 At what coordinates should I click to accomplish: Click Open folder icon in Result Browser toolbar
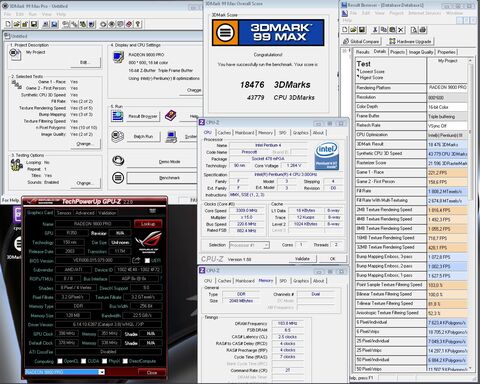353,30
